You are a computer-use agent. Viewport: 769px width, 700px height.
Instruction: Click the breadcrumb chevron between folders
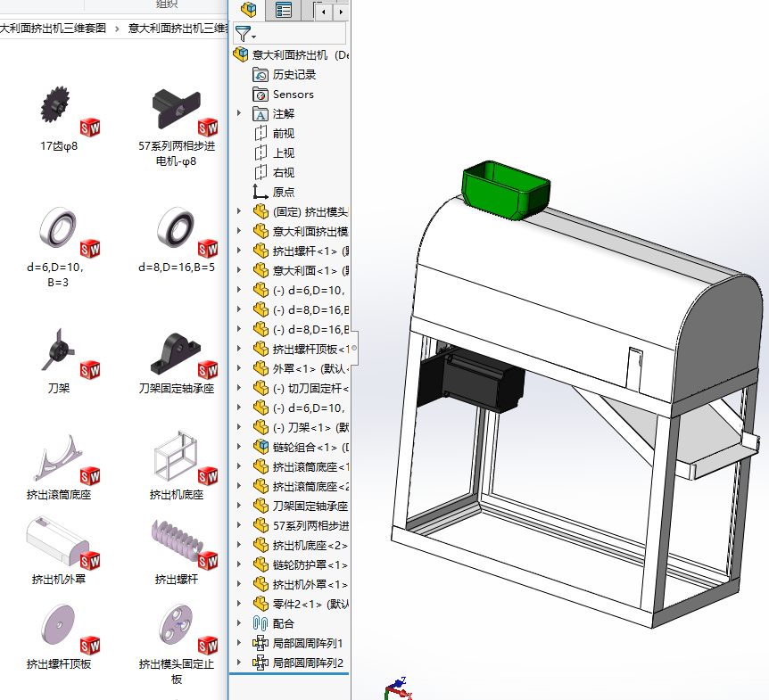click(117, 29)
